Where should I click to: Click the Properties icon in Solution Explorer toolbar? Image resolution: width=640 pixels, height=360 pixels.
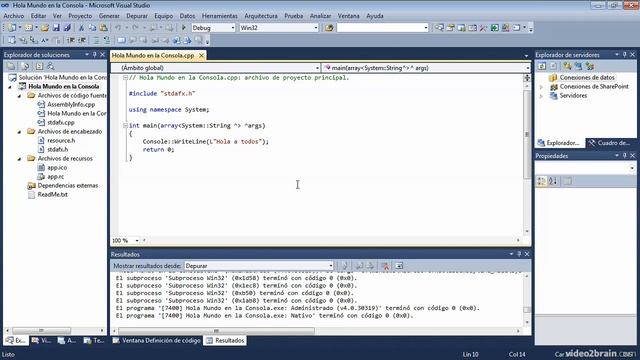pos(11,66)
